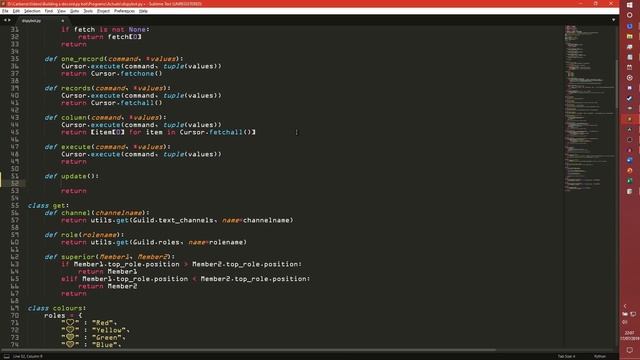Click the tab history forward arrow
Image resolution: width=640 pixels, height=360 pixels.
point(9,20)
